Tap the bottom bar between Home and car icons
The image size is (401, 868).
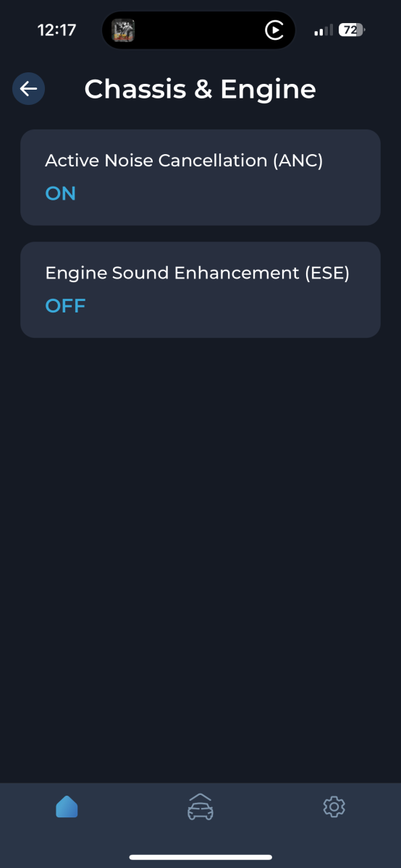click(x=132, y=807)
